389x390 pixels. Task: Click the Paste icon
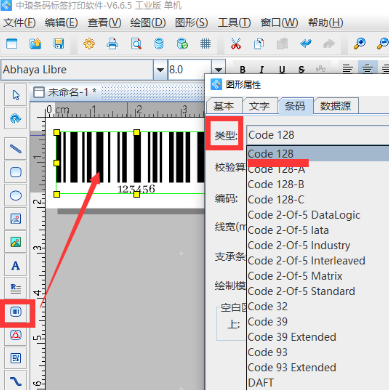point(282,44)
